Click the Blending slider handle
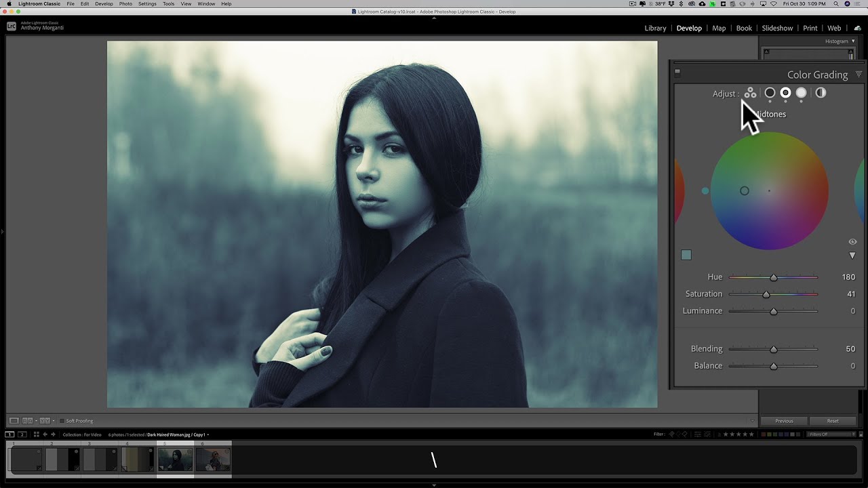This screenshot has height=488, width=868. pyautogui.click(x=773, y=349)
